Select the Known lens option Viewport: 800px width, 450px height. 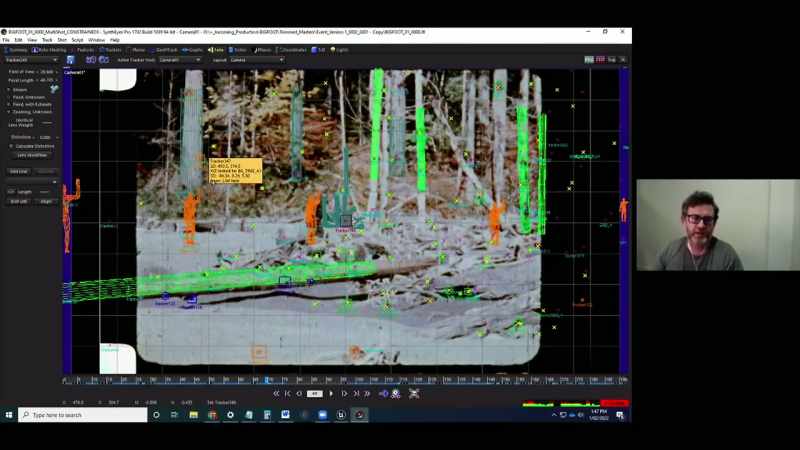[x=17, y=90]
